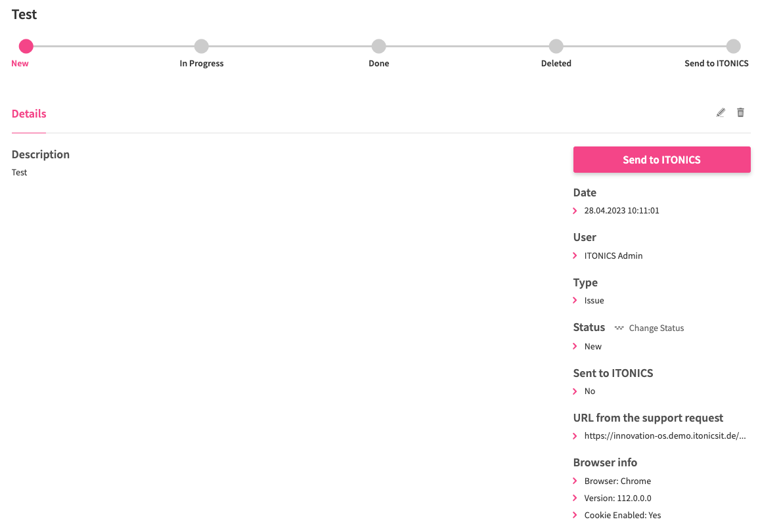Click the chevron beside Issue type
This screenshot has height=532, width=758.
coord(575,300)
